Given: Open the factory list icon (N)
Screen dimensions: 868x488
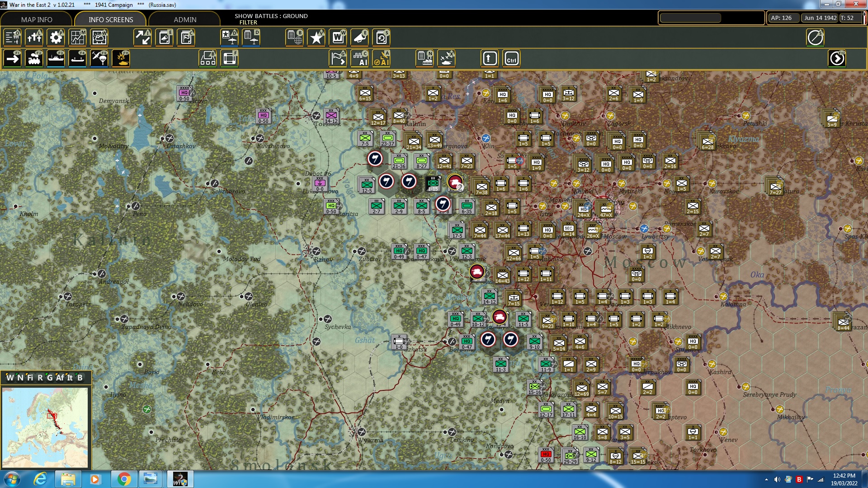Looking at the screenshot, I should 425,58.
